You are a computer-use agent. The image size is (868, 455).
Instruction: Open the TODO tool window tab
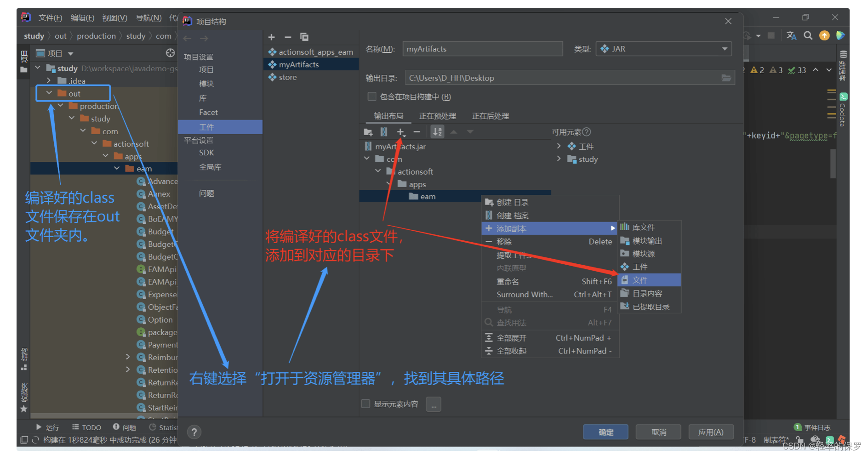pos(86,427)
